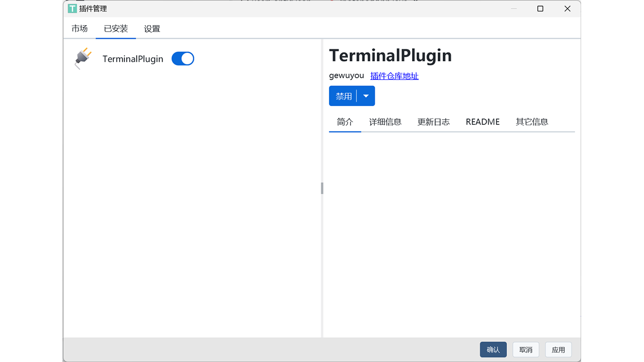Open the 简介 tab in plugin details

[x=345, y=122]
